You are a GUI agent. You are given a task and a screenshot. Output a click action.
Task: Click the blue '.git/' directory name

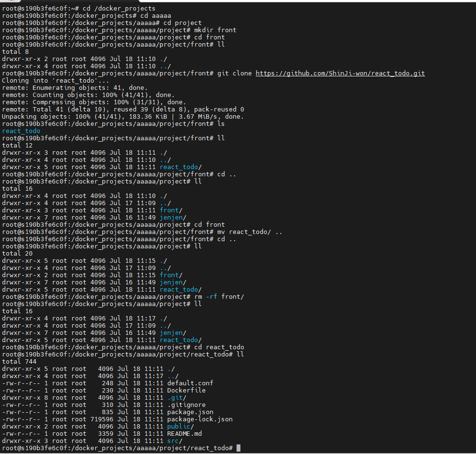(x=176, y=398)
